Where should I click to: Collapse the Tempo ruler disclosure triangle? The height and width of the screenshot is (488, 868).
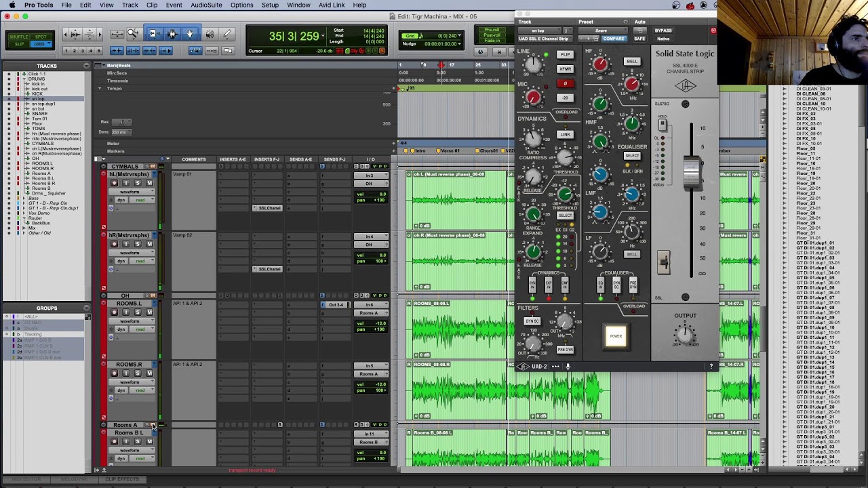click(99, 89)
